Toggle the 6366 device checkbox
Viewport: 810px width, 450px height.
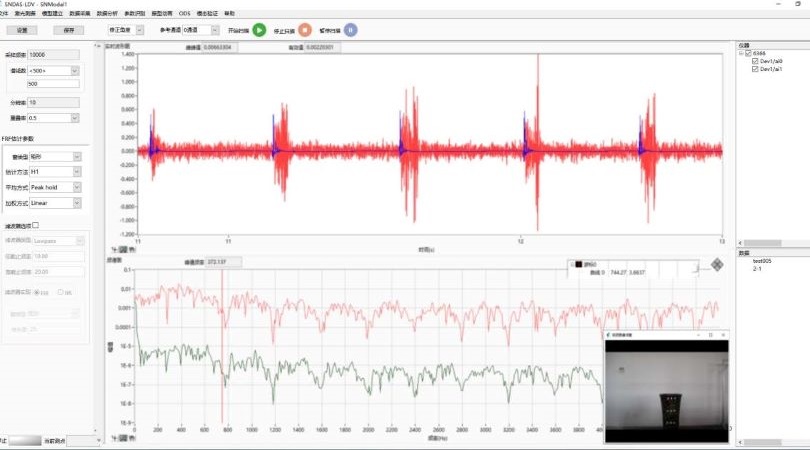(x=748, y=53)
